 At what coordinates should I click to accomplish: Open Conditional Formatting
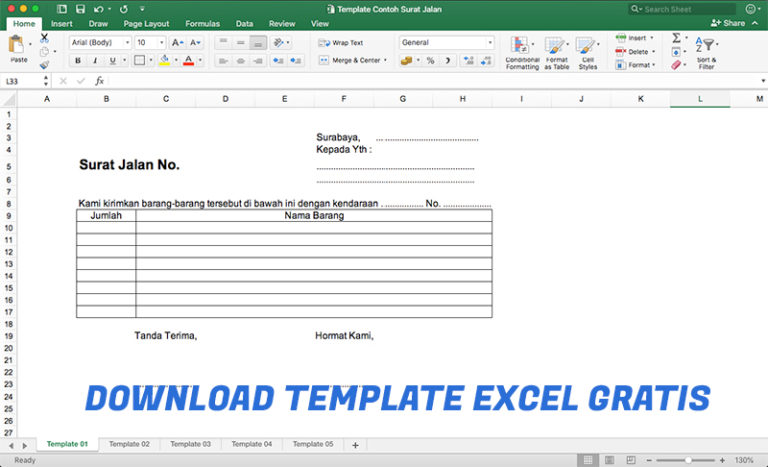[521, 52]
